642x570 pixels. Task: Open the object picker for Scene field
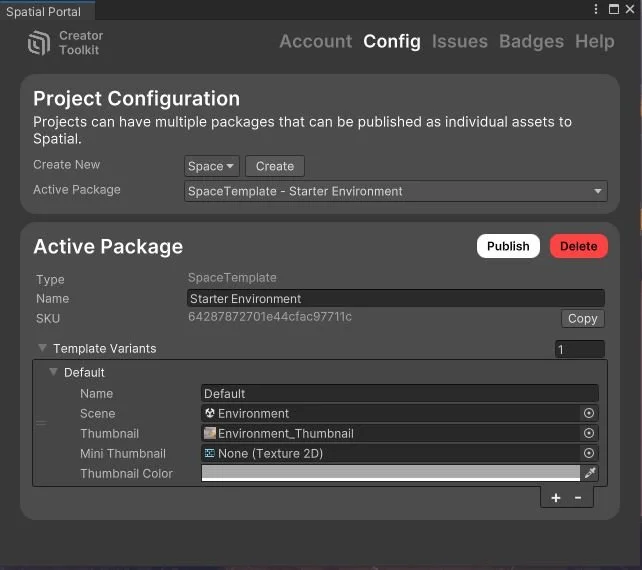[x=589, y=413]
